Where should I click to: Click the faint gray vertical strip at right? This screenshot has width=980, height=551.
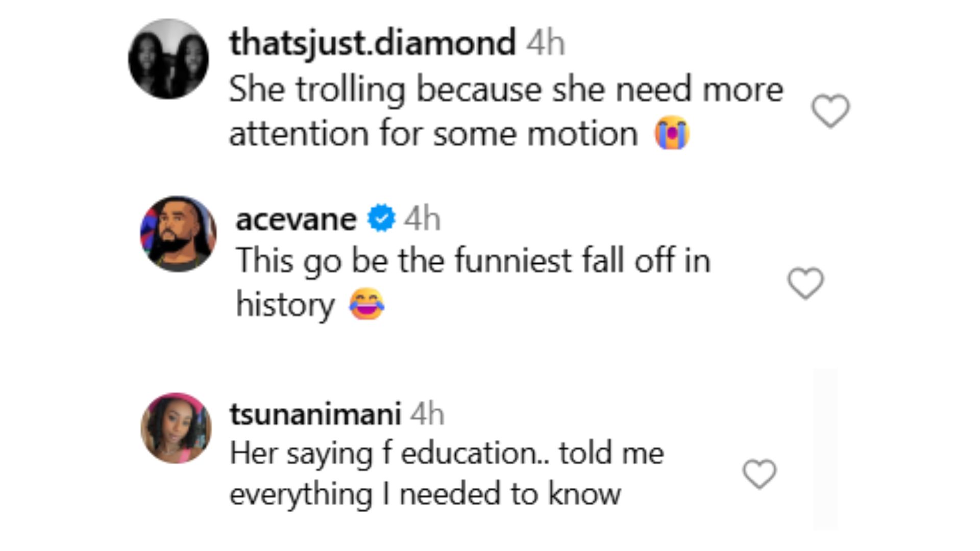[825, 449]
